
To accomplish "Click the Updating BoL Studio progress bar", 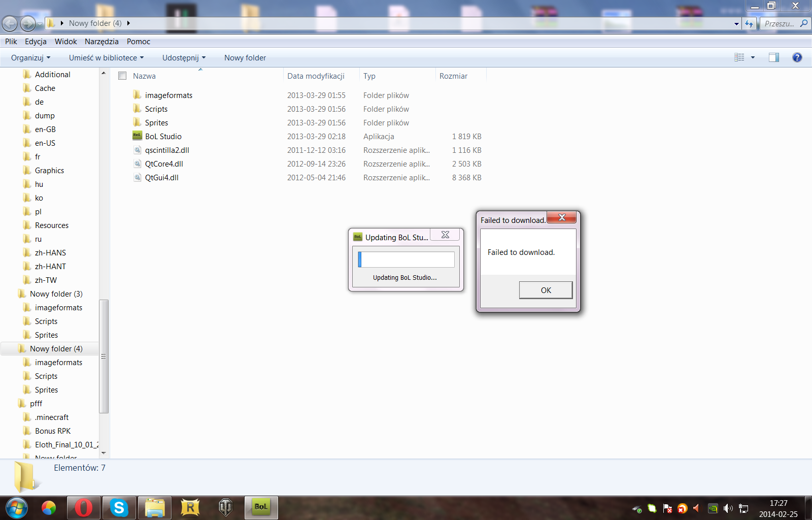I will pos(407,259).
